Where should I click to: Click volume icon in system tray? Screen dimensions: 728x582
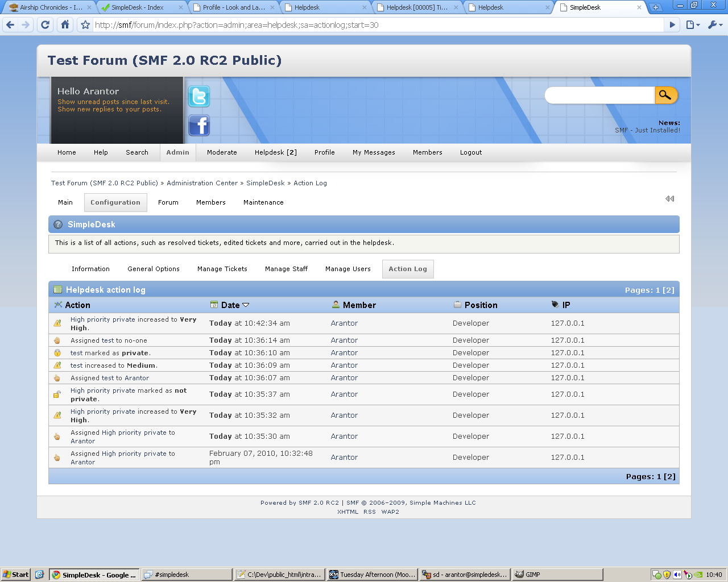tap(677, 575)
